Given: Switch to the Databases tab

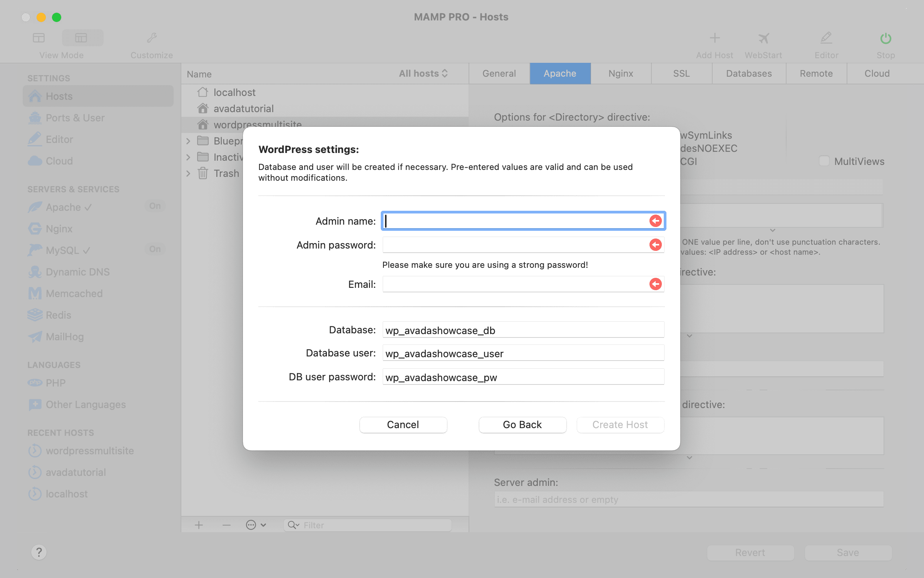Looking at the screenshot, I should [749, 74].
